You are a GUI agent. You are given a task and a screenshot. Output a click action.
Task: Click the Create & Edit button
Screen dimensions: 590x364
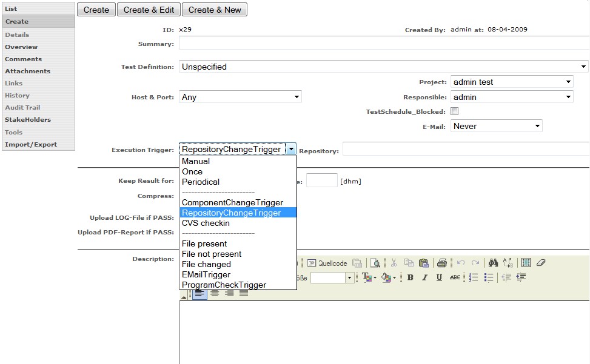[149, 10]
